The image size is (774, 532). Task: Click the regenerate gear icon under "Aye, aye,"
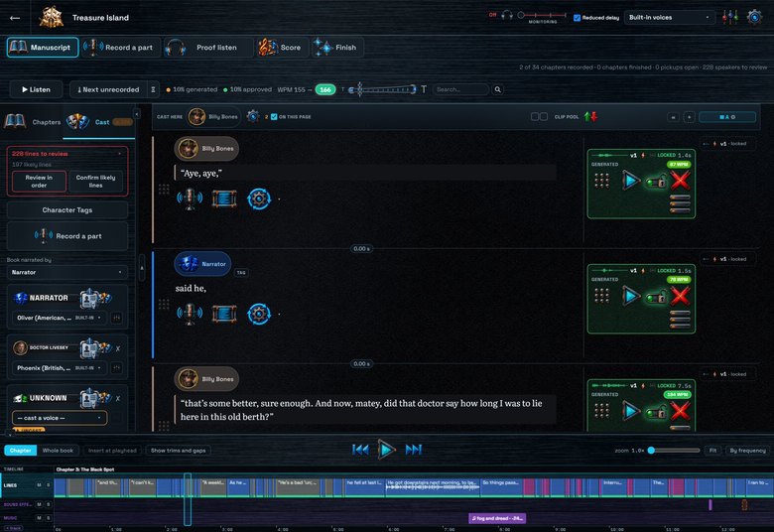click(x=259, y=199)
